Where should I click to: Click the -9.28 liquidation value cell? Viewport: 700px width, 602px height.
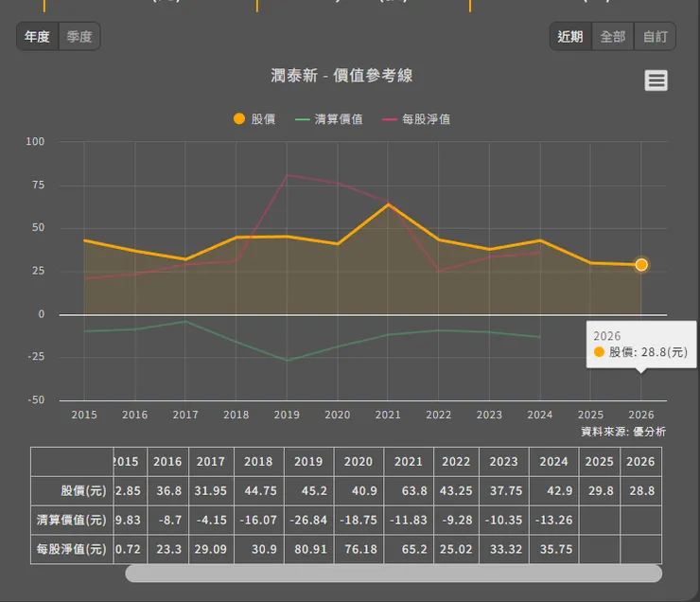point(456,520)
